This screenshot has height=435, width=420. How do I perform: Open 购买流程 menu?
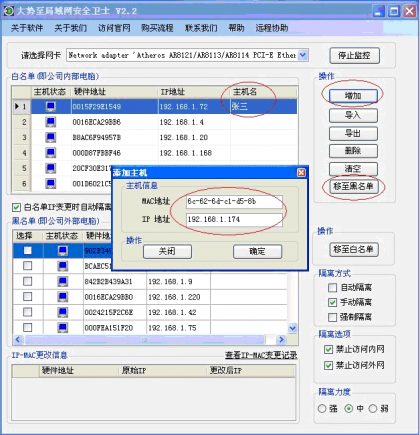coord(157,28)
